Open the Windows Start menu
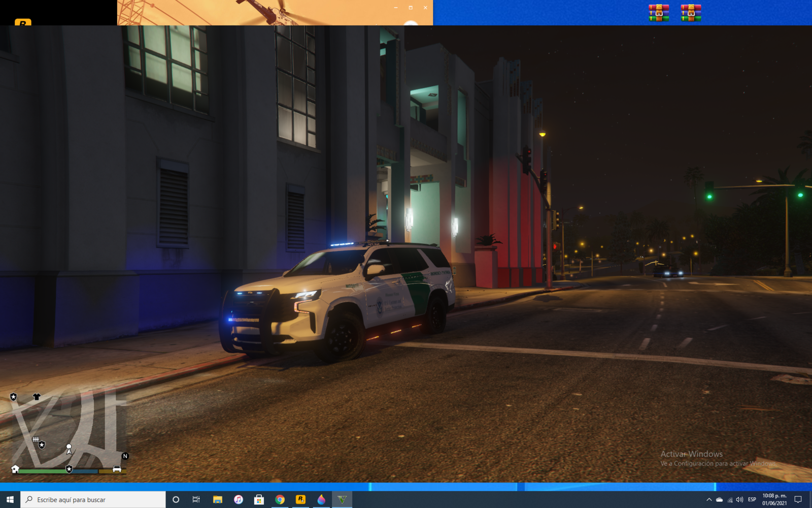This screenshot has height=508, width=812. coord(10,499)
